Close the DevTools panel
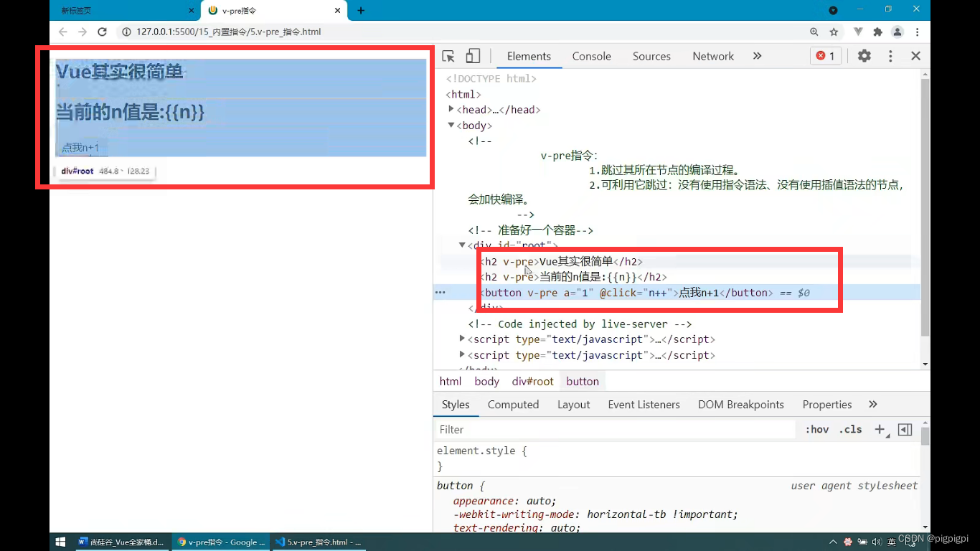Viewport: 980px width, 551px height. [x=915, y=56]
